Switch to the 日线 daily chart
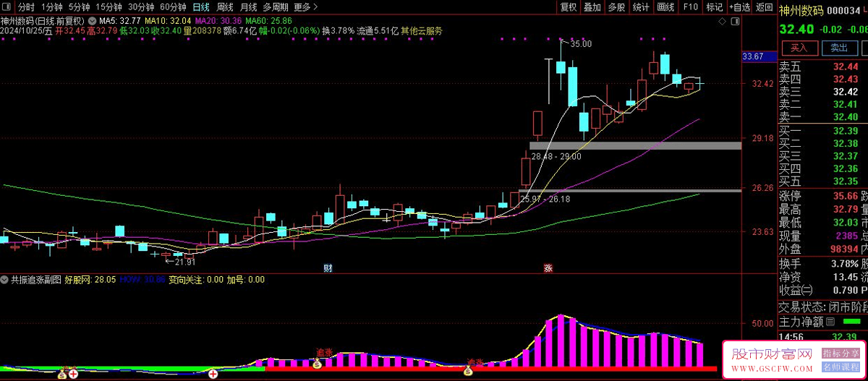Screen dimensions: 868x381 [200, 7]
